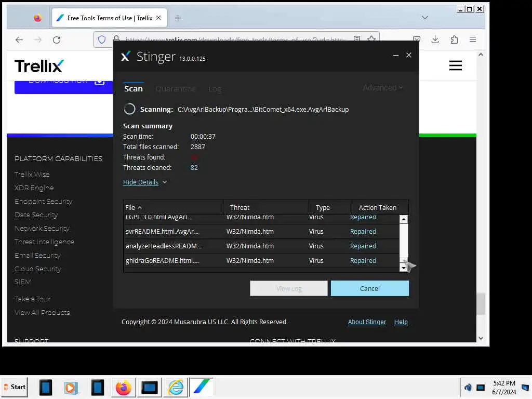Open the View All Products link
This screenshot has width=532, height=399.
tap(42, 312)
